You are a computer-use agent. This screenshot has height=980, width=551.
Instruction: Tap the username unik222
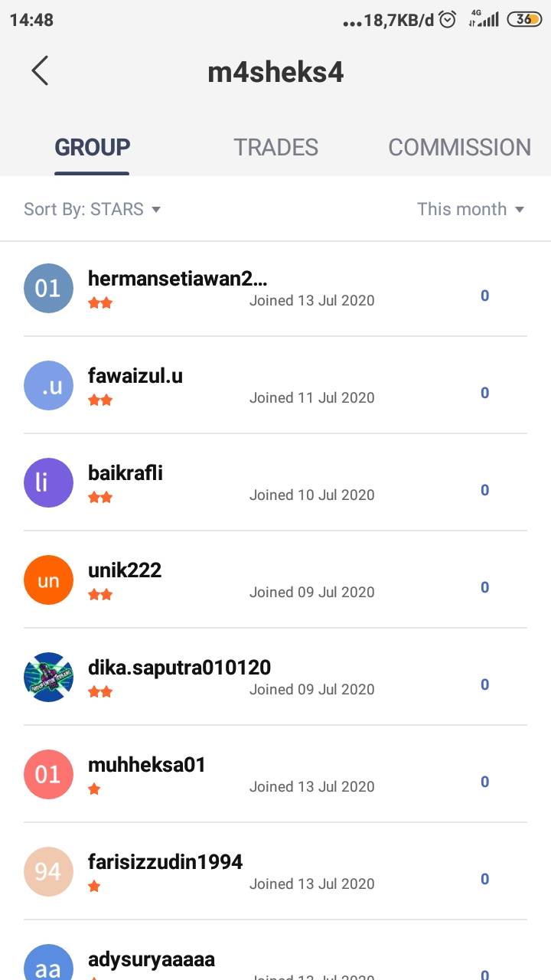pos(125,570)
